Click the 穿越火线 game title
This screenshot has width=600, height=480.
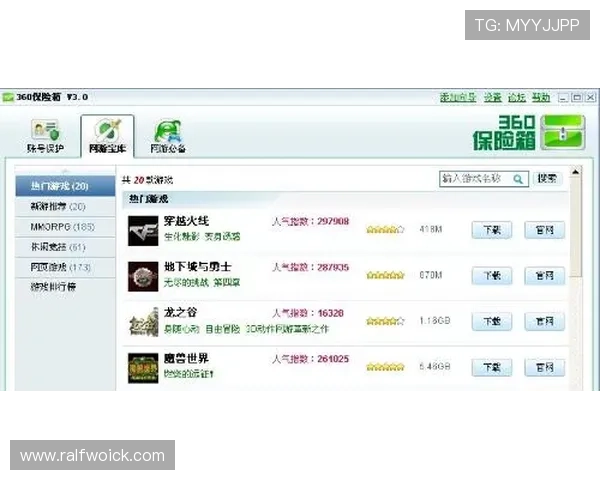[x=186, y=221]
